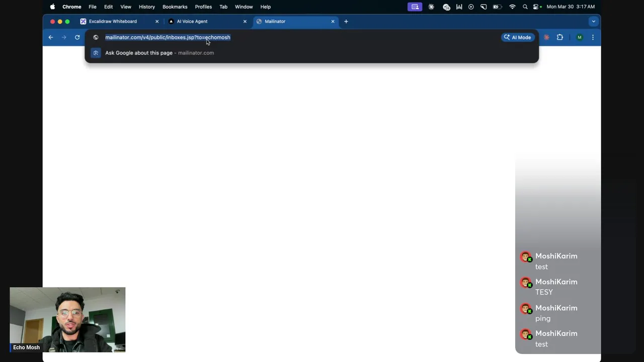This screenshot has height=362, width=644.
Task: Click the starburst icon in menu bar
Action: (431, 7)
